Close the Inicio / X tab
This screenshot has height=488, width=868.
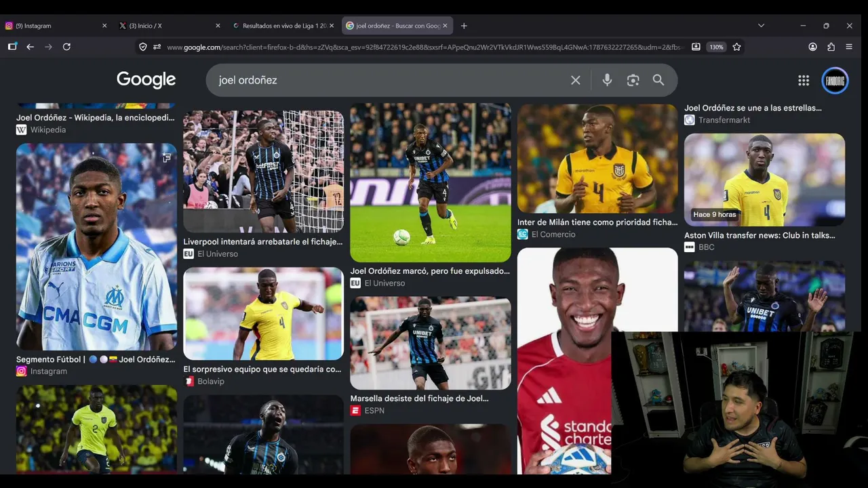click(218, 26)
